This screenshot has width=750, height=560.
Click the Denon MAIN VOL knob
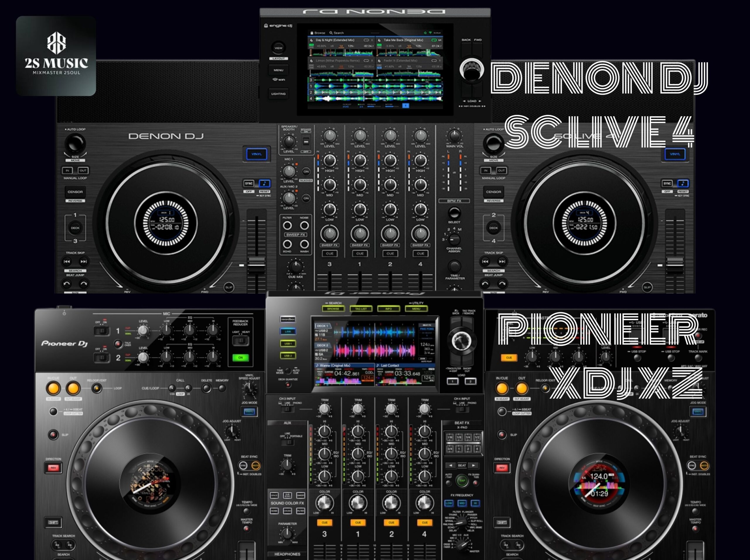point(454,136)
